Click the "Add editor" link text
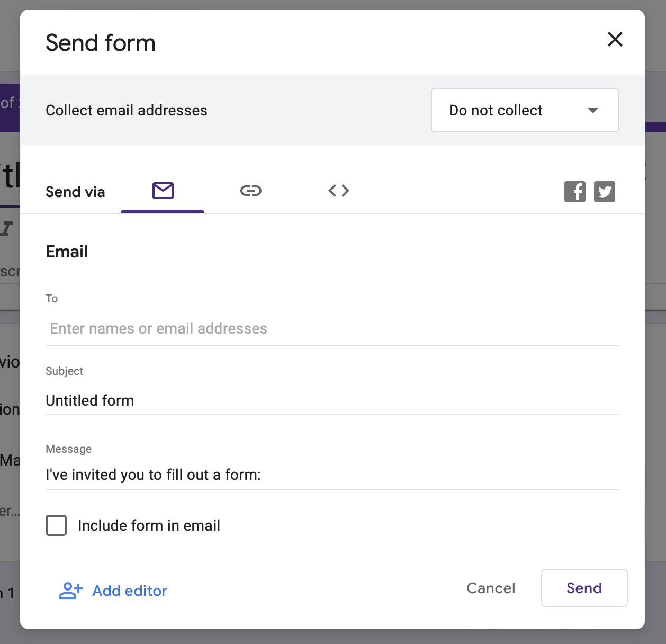Viewport: 666px width, 644px height. click(x=130, y=591)
